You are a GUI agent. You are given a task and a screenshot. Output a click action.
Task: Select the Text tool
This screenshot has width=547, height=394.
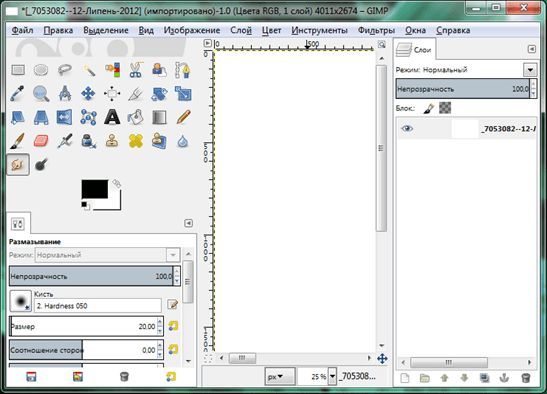tap(112, 117)
